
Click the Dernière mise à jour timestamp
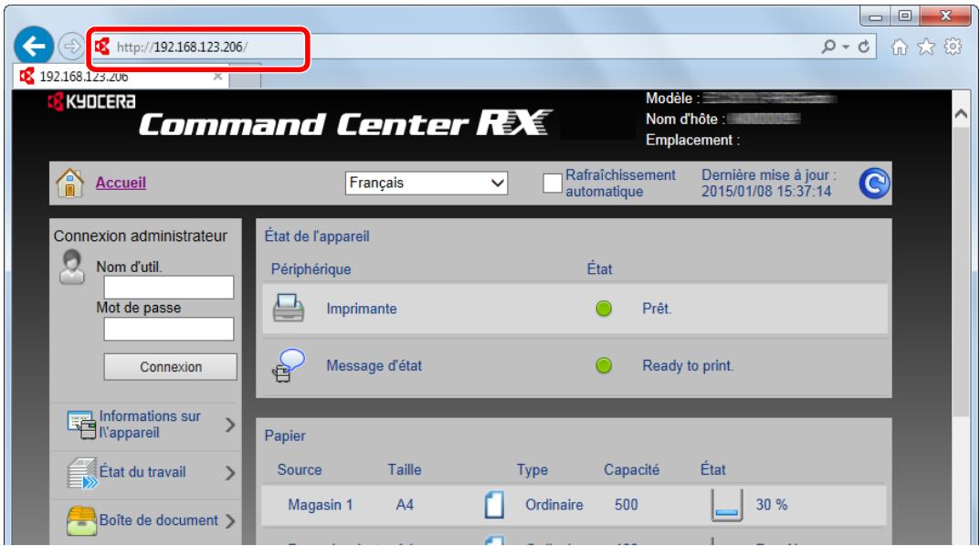tap(768, 183)
